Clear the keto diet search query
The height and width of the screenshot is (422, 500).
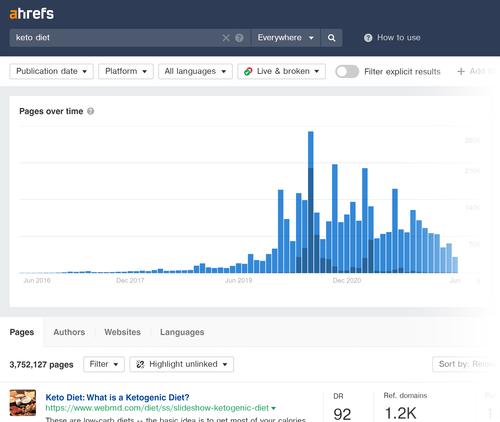coord(226,38)
